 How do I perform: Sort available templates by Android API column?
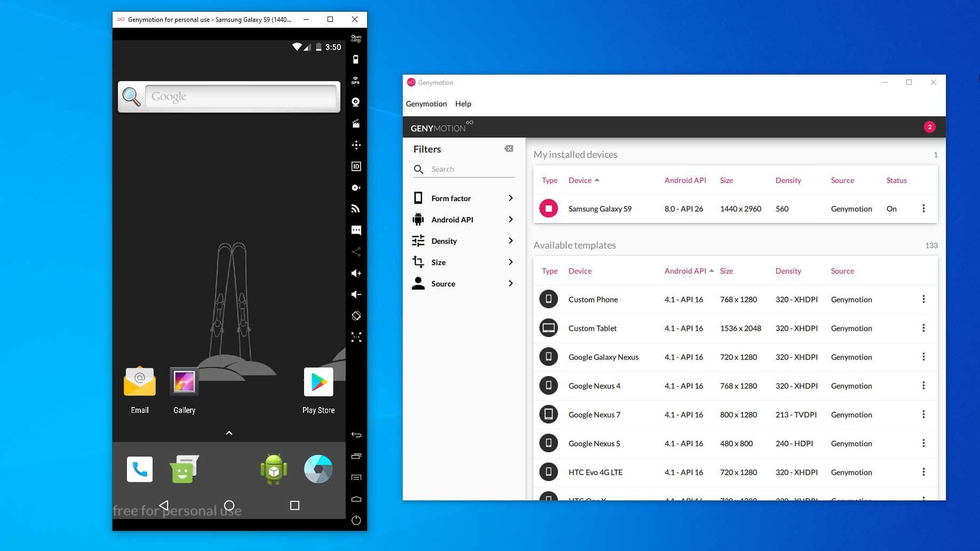689,271
